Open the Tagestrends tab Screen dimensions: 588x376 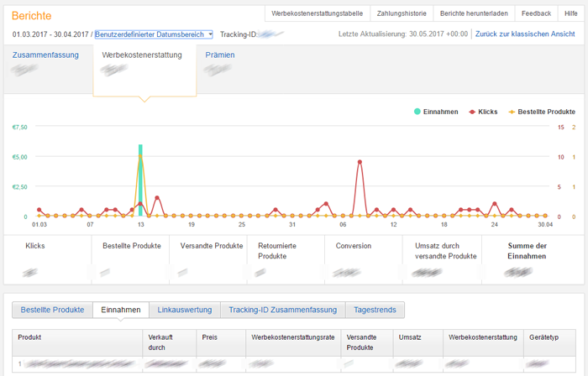[375, 310]
